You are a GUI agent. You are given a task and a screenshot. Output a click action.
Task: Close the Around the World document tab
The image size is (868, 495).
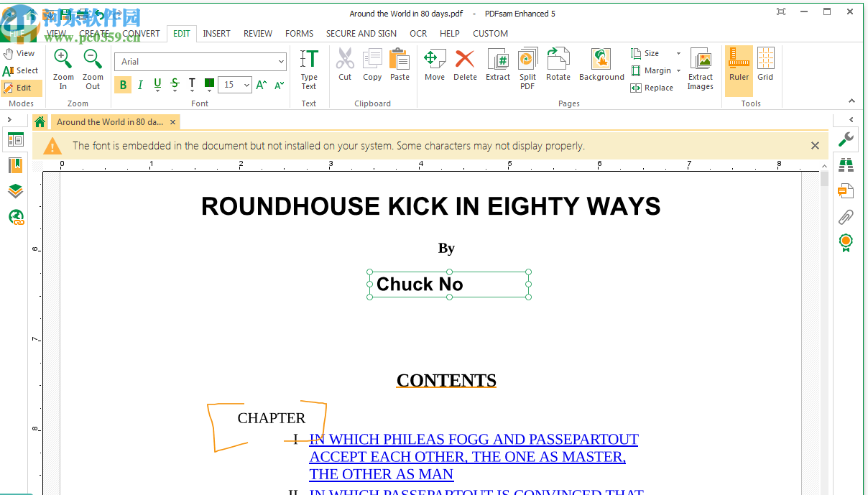click(x=173, y=122)
